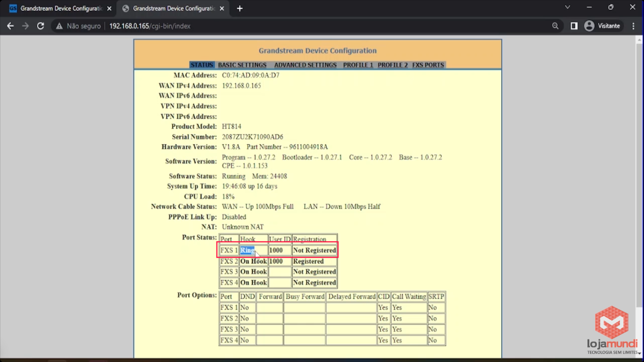The image size is (644, 362).
Task: Click the User ID column header
Action: coord(280,239)
